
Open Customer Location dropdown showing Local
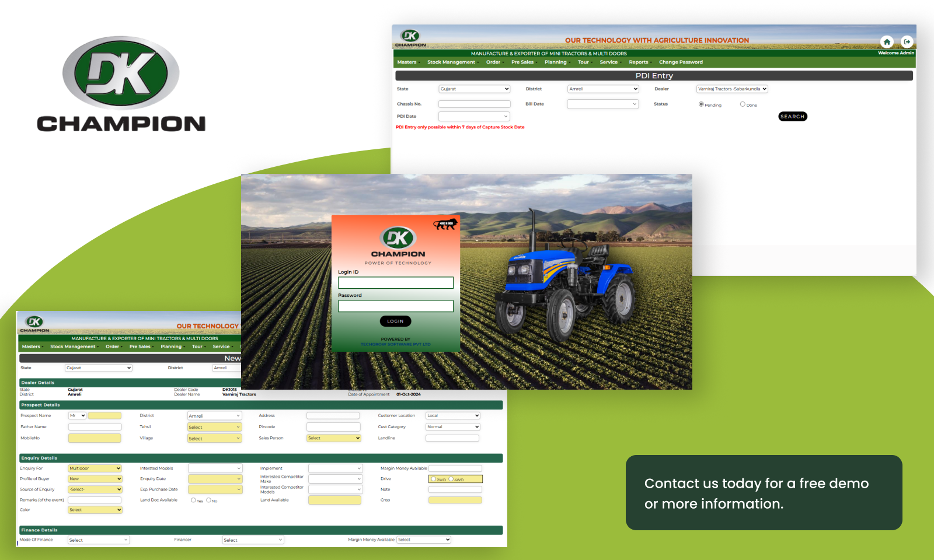tap(453, 416)
